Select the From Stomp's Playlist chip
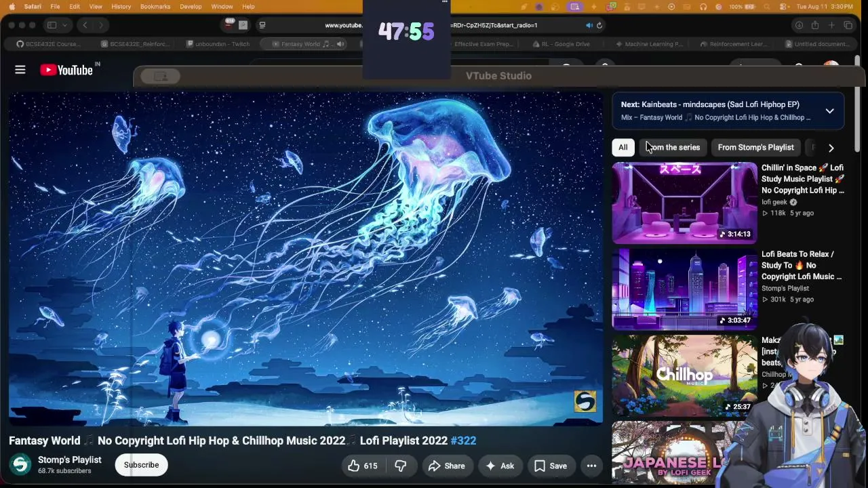 [x=755, y=147]
